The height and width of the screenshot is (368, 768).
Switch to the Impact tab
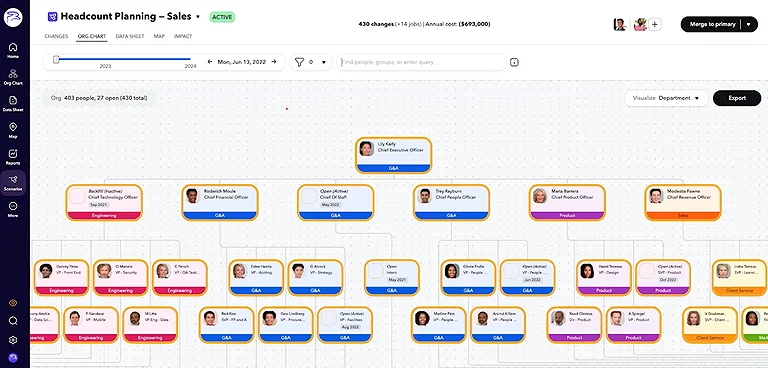(x=183, y=36)
